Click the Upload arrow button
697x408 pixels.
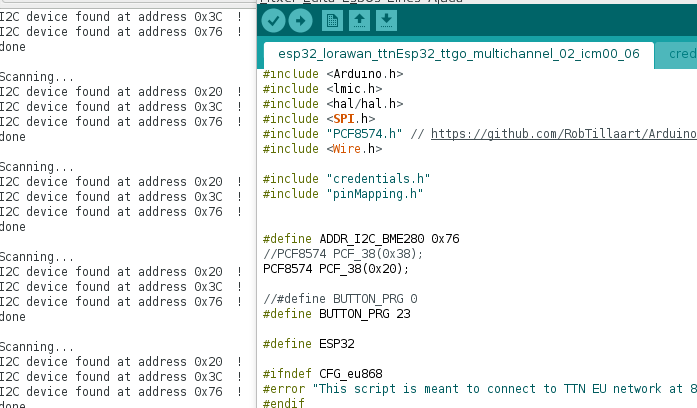click(x=300, y=20)
